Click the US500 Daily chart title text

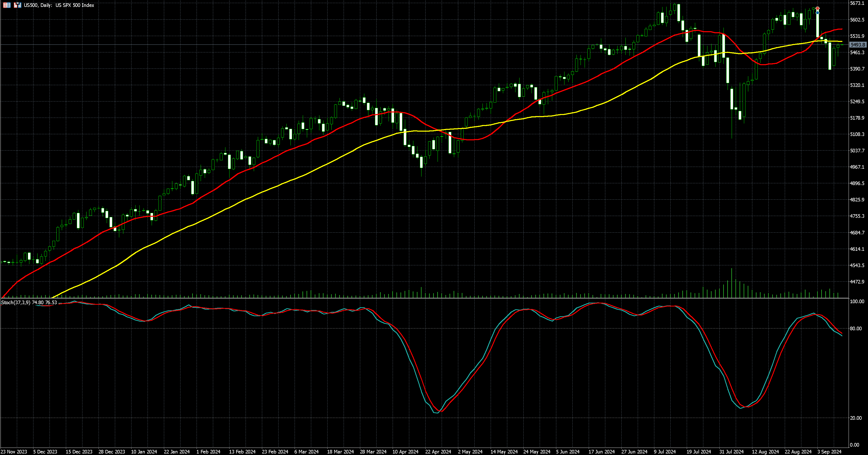tap(59, 5)
